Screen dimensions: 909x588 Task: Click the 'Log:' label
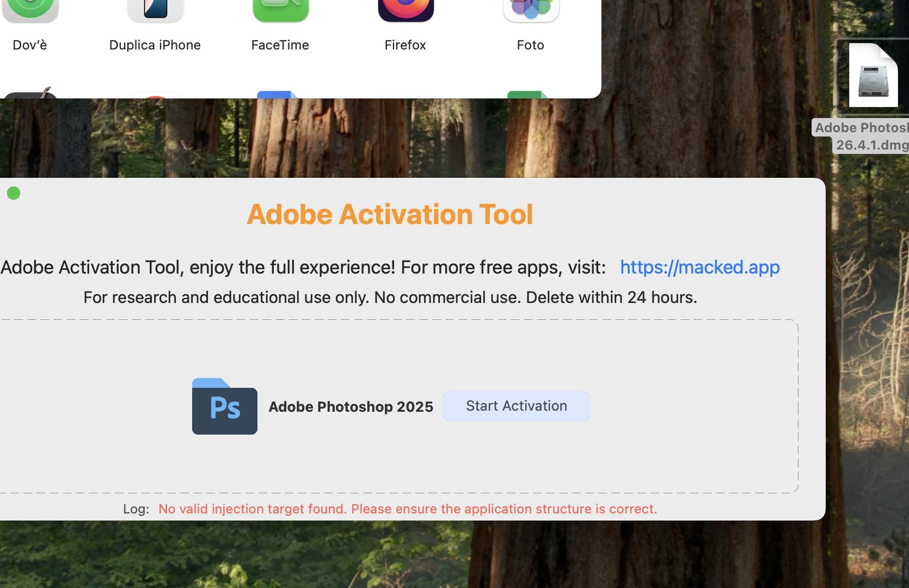(x=136, y=509)
